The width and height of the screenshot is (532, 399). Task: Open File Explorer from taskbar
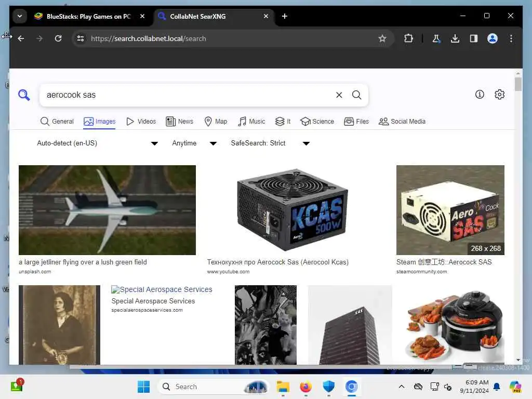(x=283, y=387)
